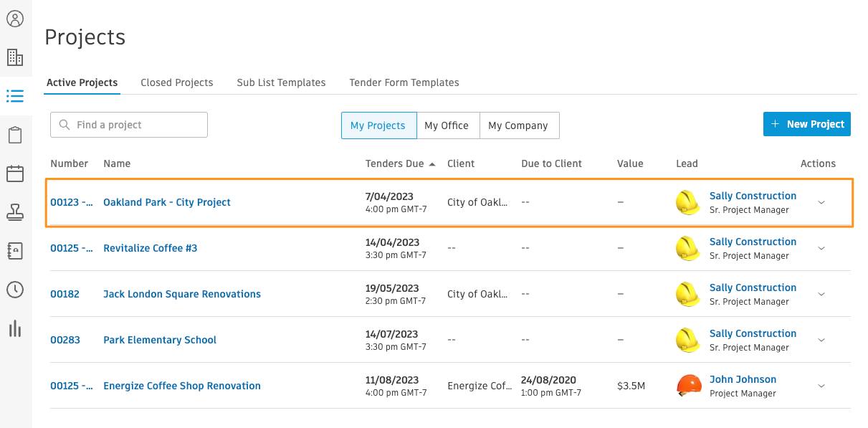868x428 pixels.
Task: Open the Park Elementary School project link
Action: 160,340
